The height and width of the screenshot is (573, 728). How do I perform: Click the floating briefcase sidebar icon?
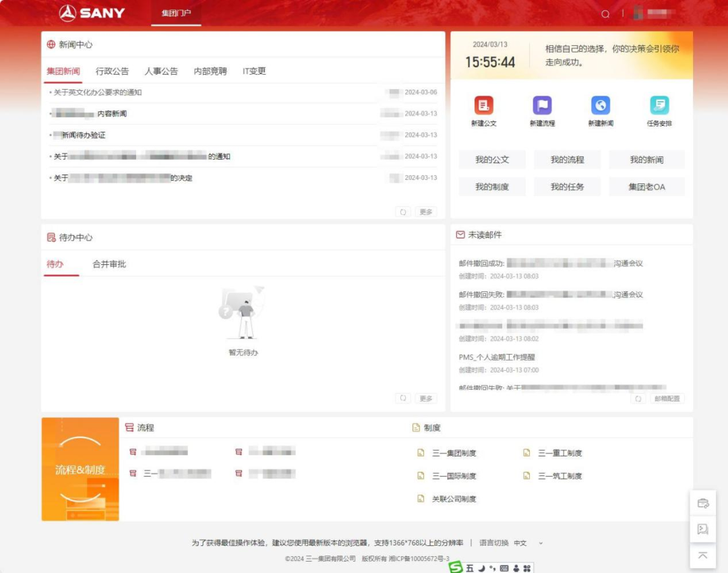[703, 504]
